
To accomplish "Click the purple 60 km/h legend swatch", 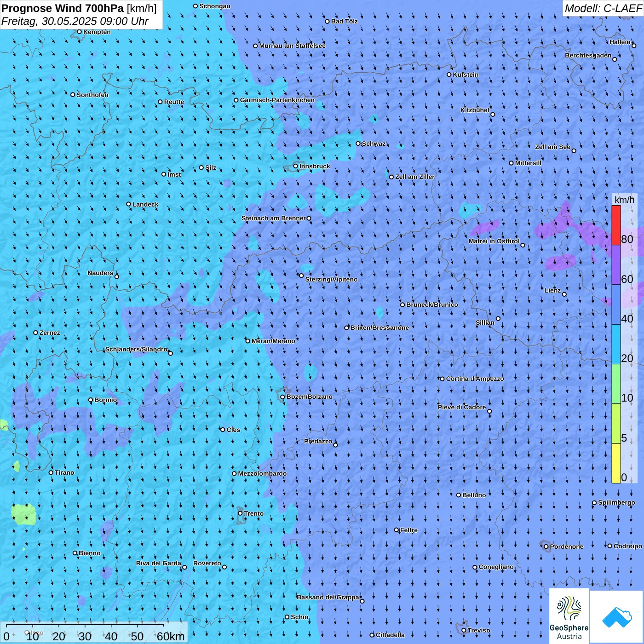I will click(616, 265).
